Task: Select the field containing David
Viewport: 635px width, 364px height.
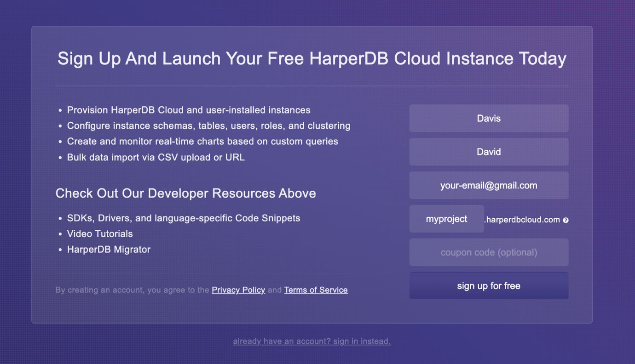Action: click(489, 152)
